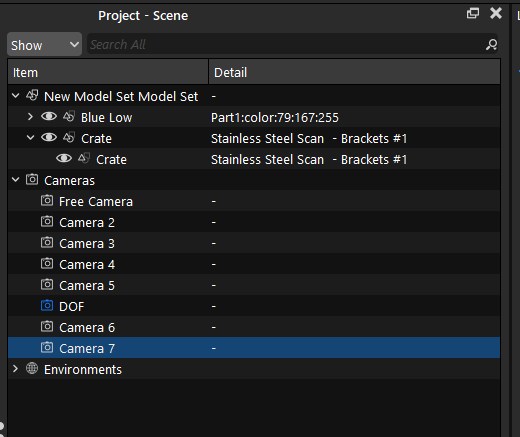Viewport: 520px width, 437px height.
Task: Click the New Model Set model icon
Action: (x=32, y=96)
